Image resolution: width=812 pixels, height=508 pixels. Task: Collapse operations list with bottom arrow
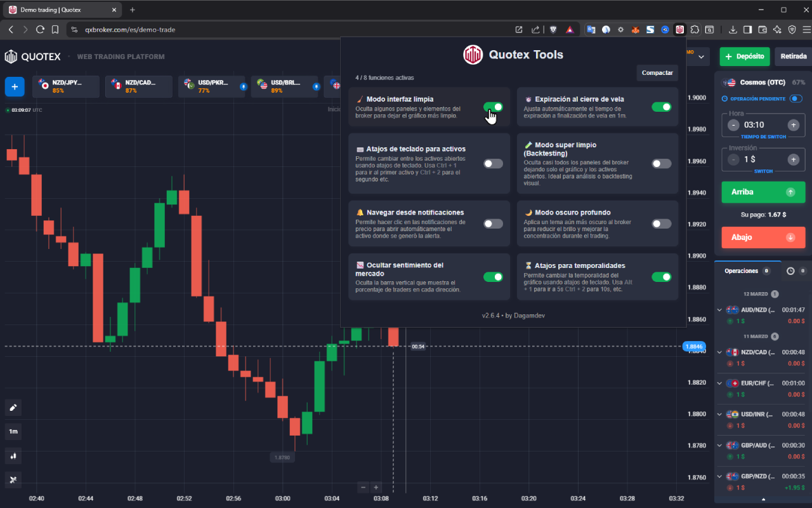point(763,500)
